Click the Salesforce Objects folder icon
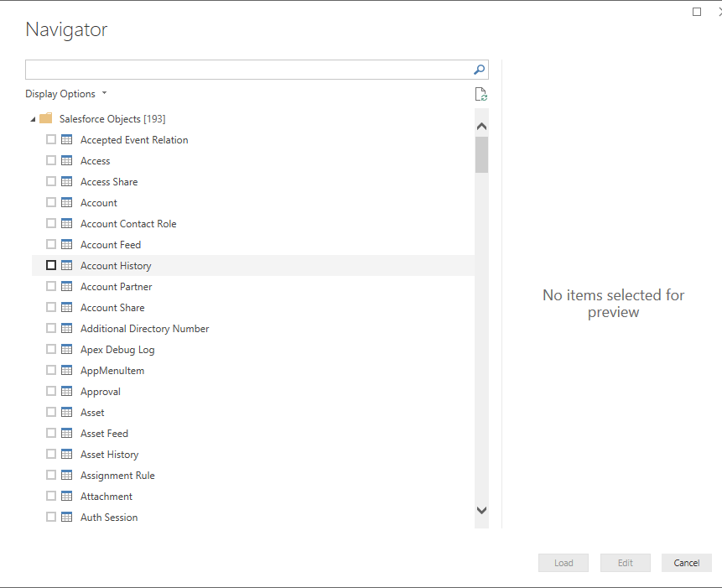This screenshot has height=588, width=722. pos(46,119)
